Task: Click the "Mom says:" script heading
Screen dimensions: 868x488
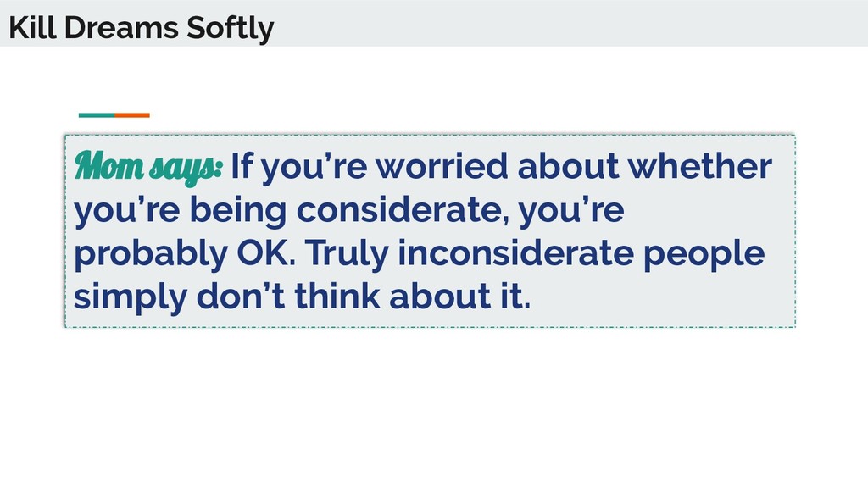Action: click(148, 166)
